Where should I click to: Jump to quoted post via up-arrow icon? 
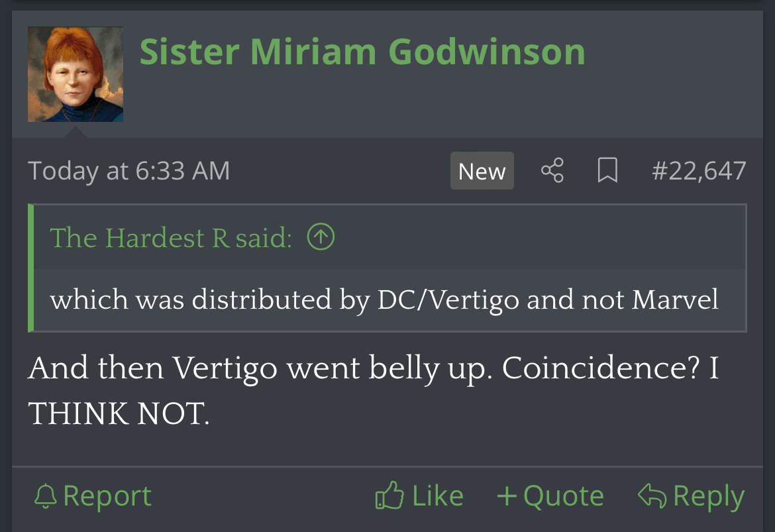click(x=321, y=237)
